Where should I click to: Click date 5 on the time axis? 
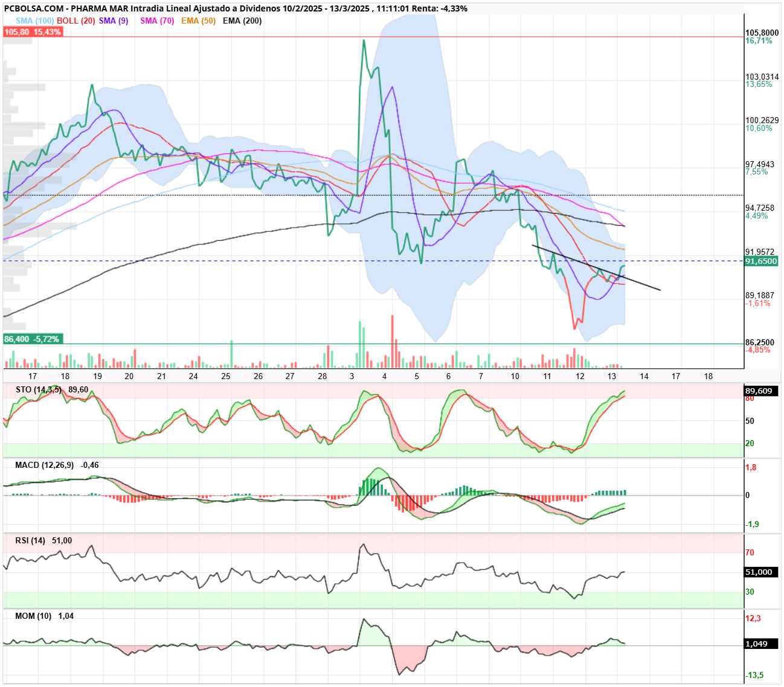pyautogui.click(x=417, y=376)
